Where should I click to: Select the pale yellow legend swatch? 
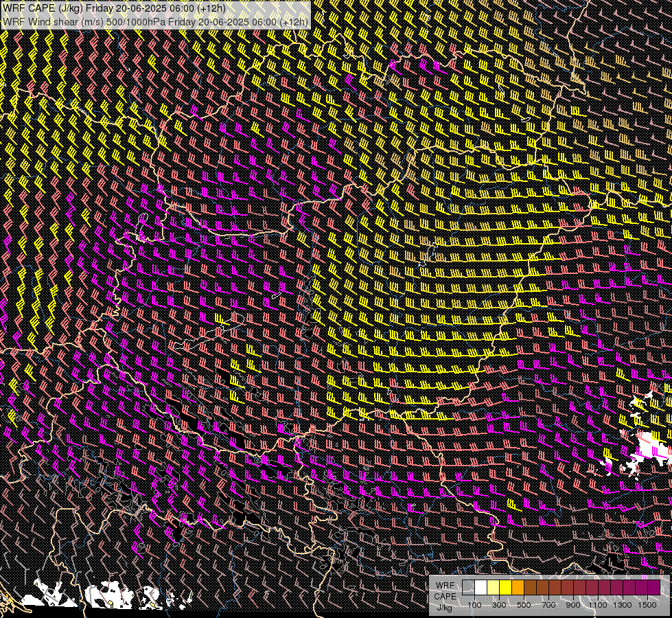point(494,588)
